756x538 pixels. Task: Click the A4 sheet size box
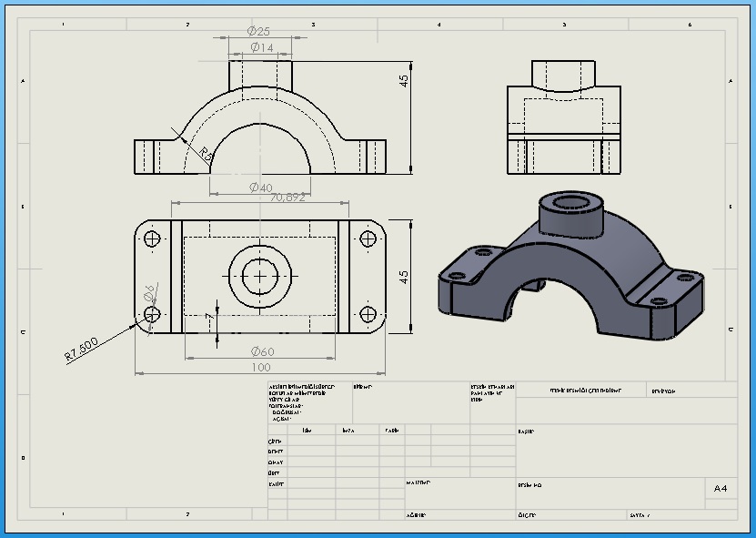pos(720,489)
